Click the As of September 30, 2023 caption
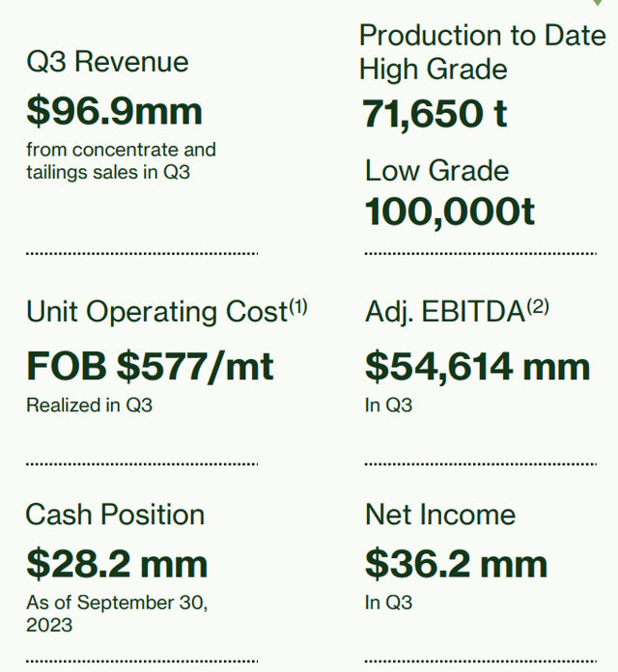The height and width of the screenshot is (672, 618). [116, 613]
